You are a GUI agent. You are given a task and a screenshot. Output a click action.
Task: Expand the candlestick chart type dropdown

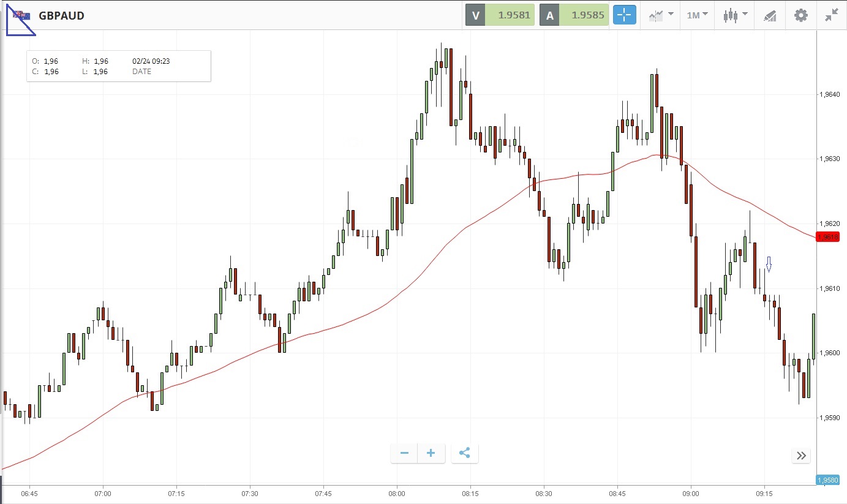point(735,15)
